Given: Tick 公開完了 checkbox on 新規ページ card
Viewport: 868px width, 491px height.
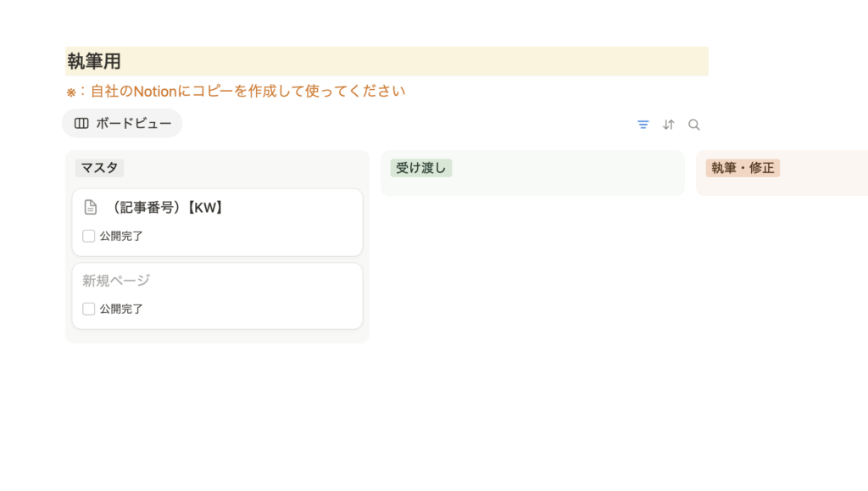Looking at the screenshot, I should [88, 309].
